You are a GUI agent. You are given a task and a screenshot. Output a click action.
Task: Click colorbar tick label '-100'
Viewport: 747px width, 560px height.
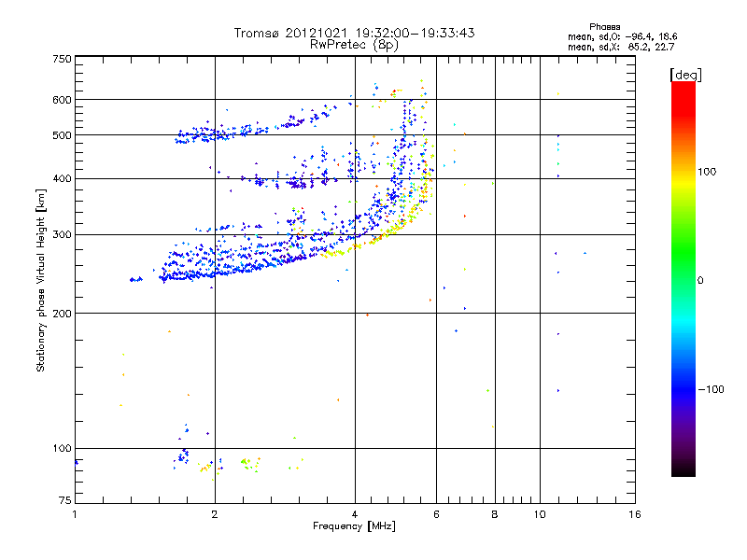tap(712, 389)
